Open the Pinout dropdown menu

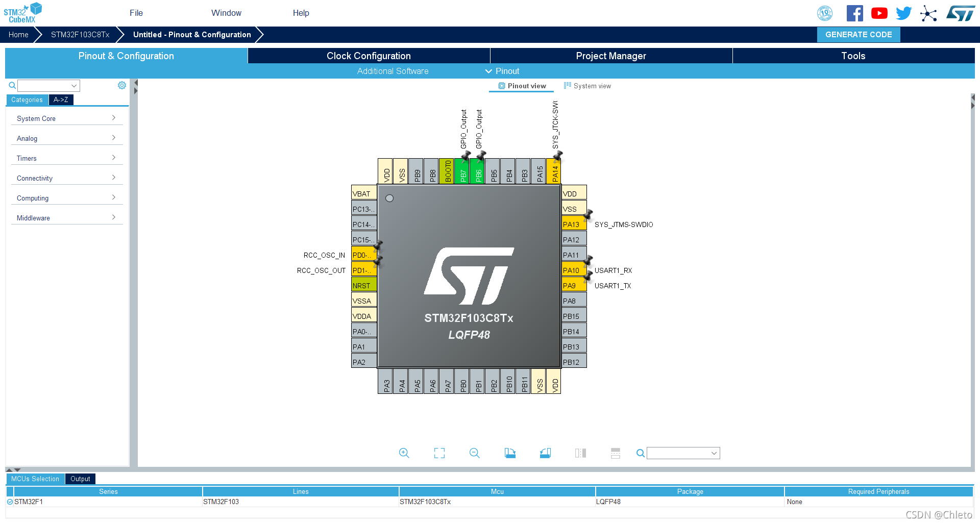click(502, 71)
